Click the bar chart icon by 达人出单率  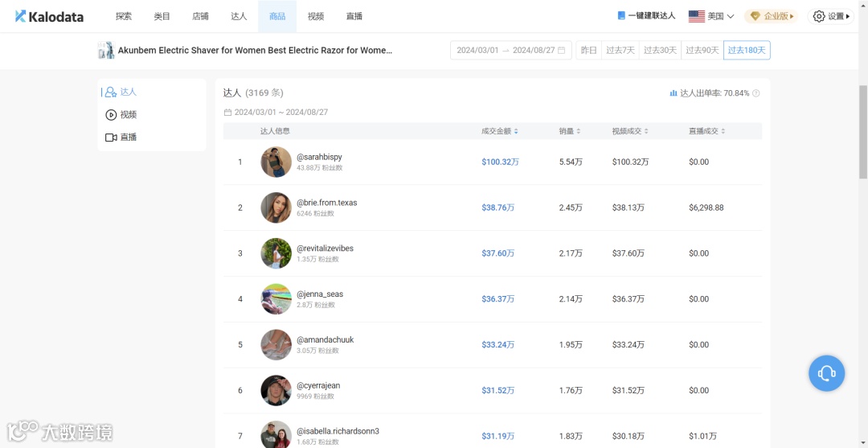point(674,93)
